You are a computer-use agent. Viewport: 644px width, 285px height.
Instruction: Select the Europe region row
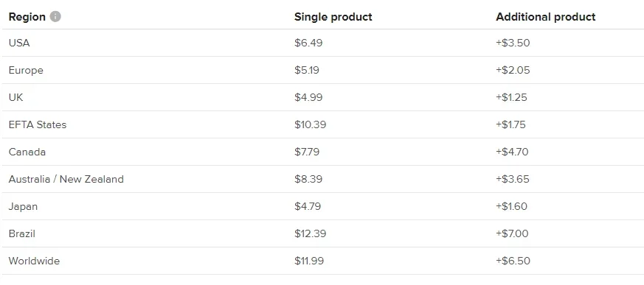coord(322,70)
